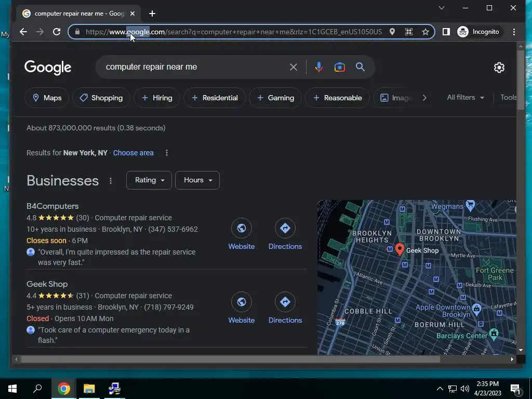Click the QR grid icon in the address bar
Screen dimensions: 532x399
pos(409,32)
